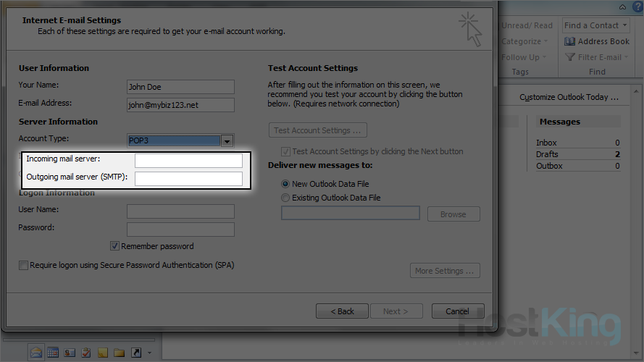The height and width of the screenshot is (362, 644).
Task: Click the Cancel button
Action: coord(457,311)
